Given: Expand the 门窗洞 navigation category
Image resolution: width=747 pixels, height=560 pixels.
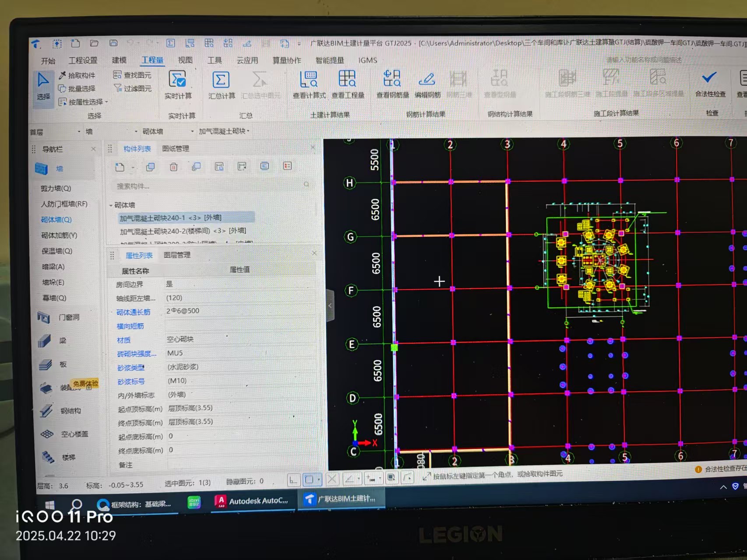Looking at the screenshot, I should tap(69, 317).
